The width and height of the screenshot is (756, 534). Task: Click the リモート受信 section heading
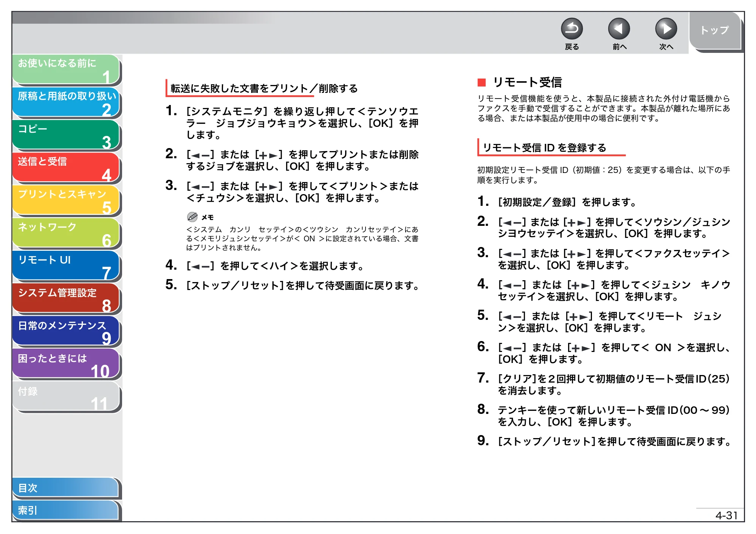(x=527, y=82)
